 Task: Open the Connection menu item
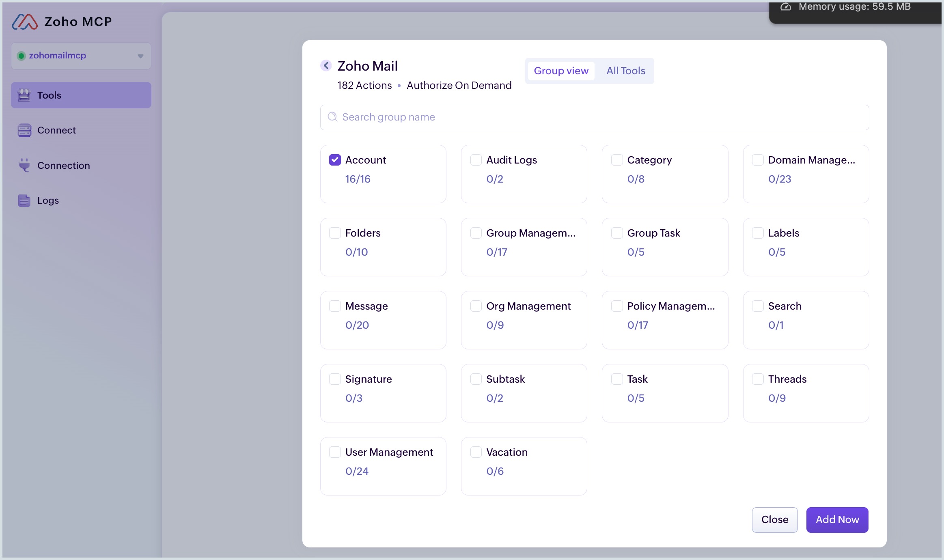(81, 165)
